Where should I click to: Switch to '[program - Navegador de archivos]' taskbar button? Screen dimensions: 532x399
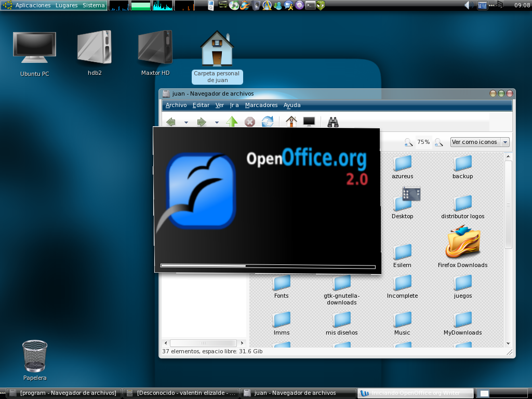[63, 393]
